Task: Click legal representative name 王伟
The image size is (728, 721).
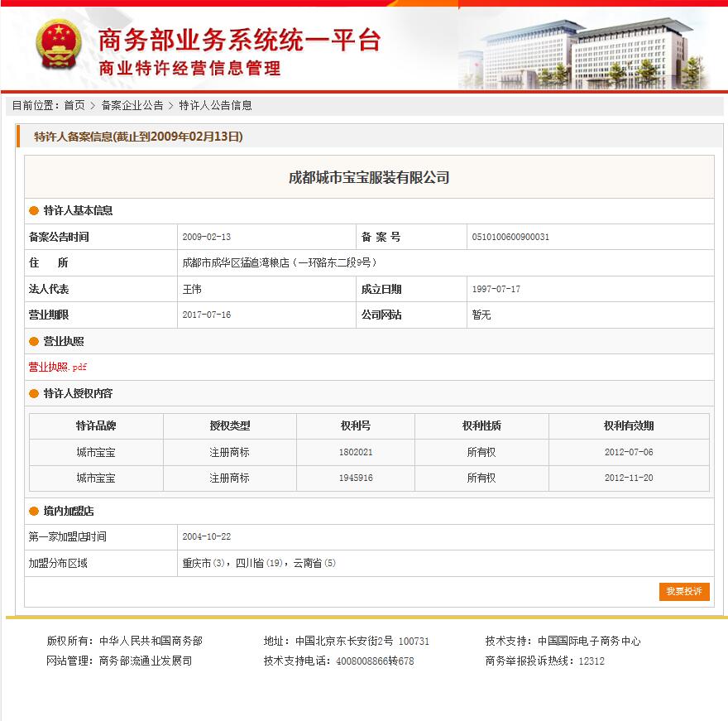Action: click(192, 289)
